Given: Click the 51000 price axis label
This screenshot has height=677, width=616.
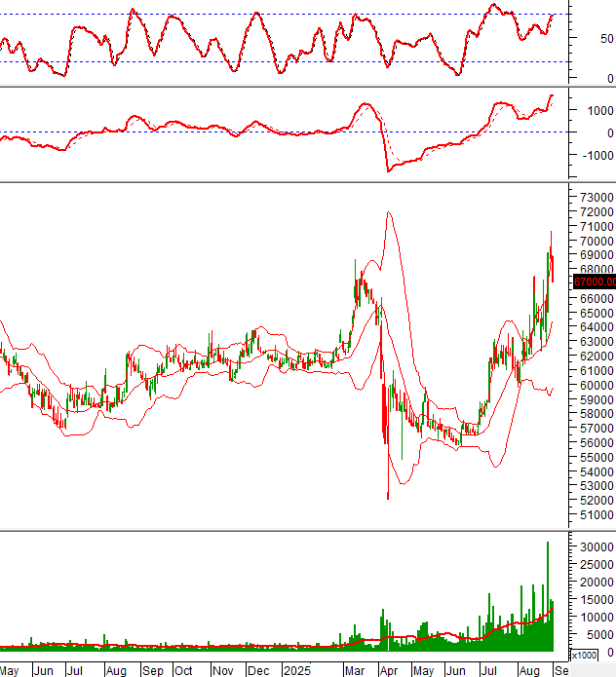Looking at the screenshot, I should coord(595,515).
